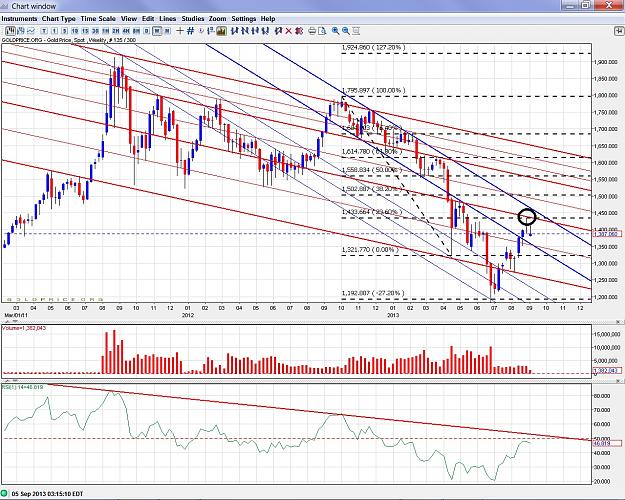Click the RSI current value tag on axis
This screenshot has width=625, height=500.
point(607,443)
